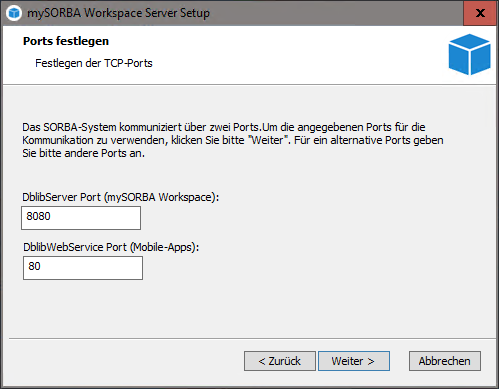The width and height of the screenshot is (499, 389).
Task: Click the quoted word "Weiter" in the description
Action: [268, 140]
